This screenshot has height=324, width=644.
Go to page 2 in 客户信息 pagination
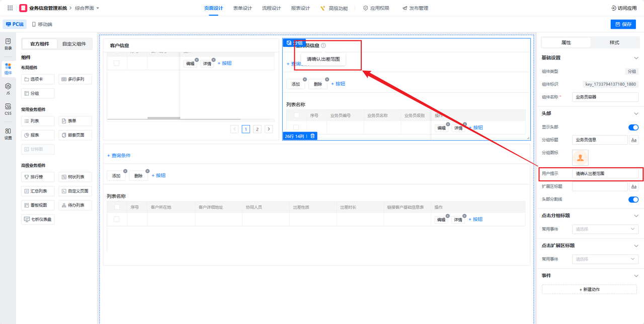click(x=257, y=129)
